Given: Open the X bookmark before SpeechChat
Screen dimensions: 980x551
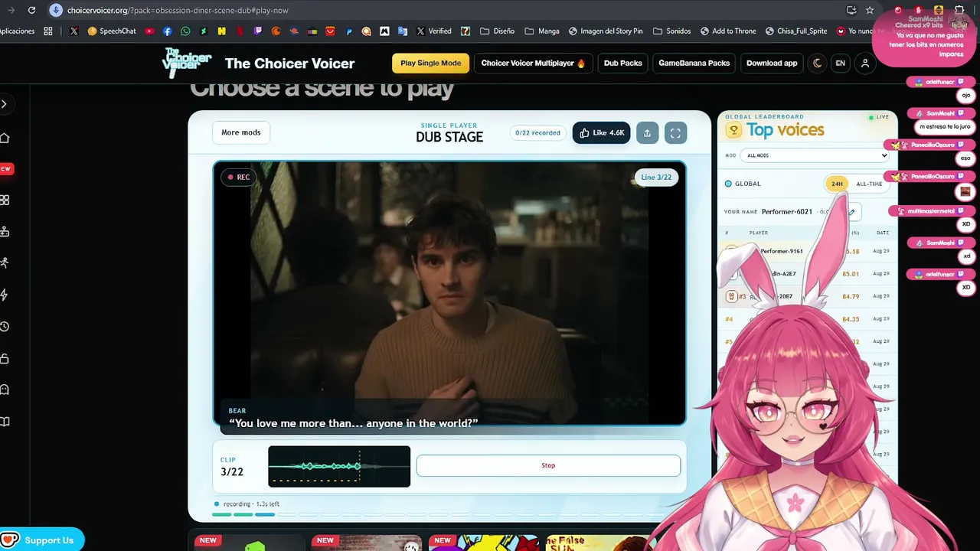Looking at the screenshot, I should point(73,31).
